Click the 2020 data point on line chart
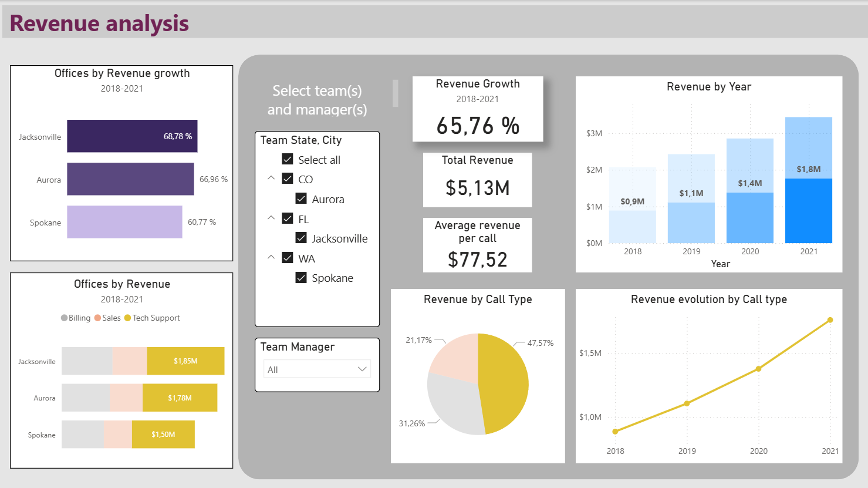The height and width of the screenshot is (488, 868). [x=758, y=369]
